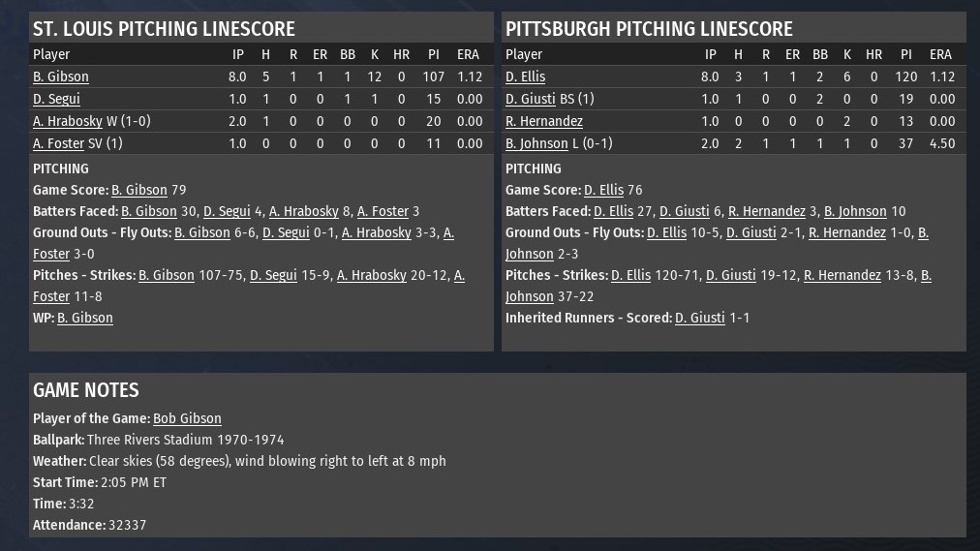
Task: Select D. Ellis in Ground Outs - Fly Outs line
Action: coord(666,232)
